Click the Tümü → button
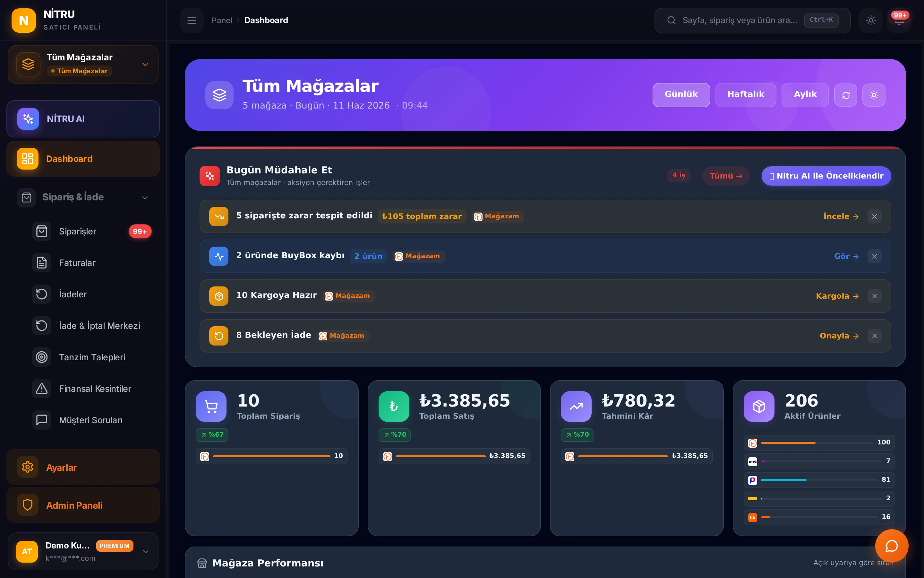The height and width of the screenshot is (578, 924). [725, 176]
